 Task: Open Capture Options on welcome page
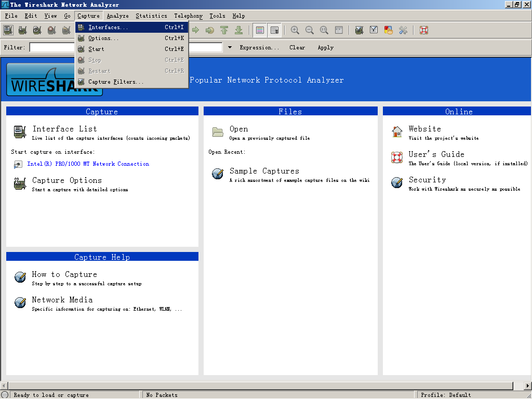click(67, 180)
